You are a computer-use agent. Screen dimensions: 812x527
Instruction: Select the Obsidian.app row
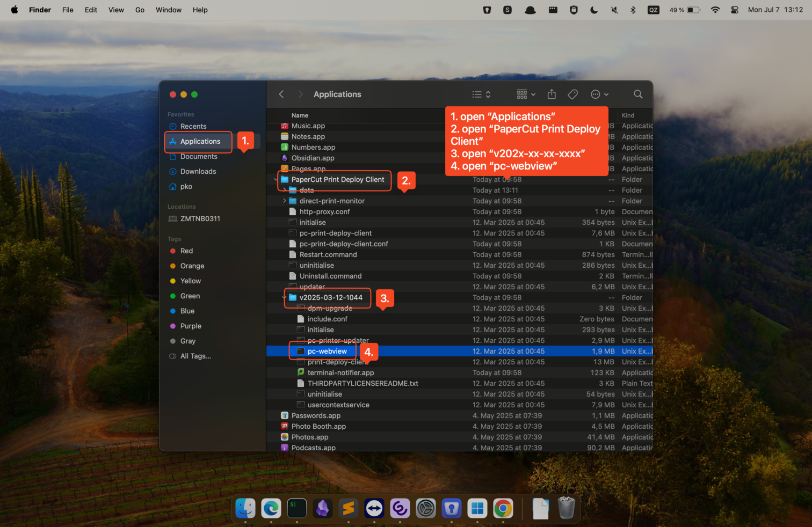[x=460, y=158]
